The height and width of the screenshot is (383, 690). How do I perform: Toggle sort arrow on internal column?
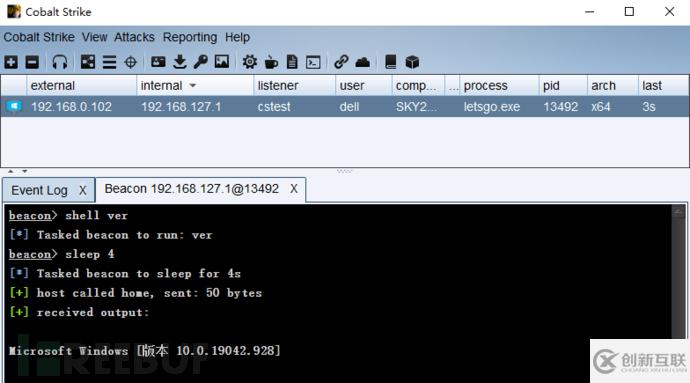coord(192,85)
